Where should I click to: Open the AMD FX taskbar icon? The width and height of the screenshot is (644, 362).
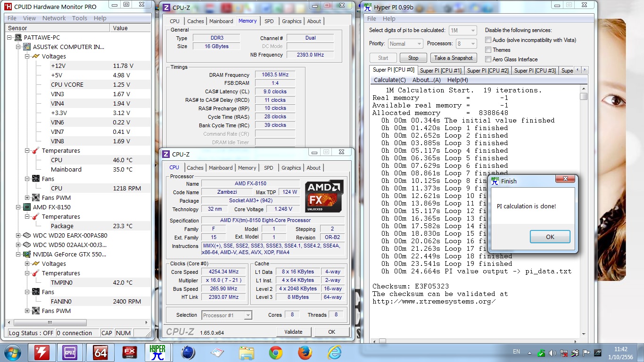click(x=130, y=352)
